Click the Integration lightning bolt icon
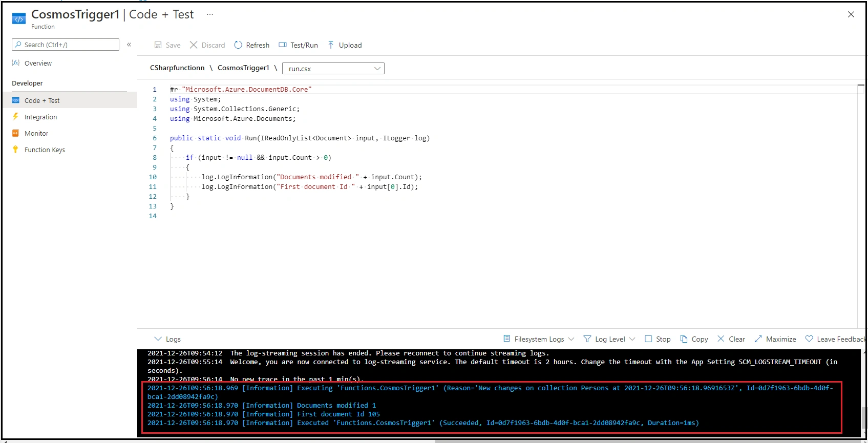This screenshot has width=868, height=443. pos(15,117)
